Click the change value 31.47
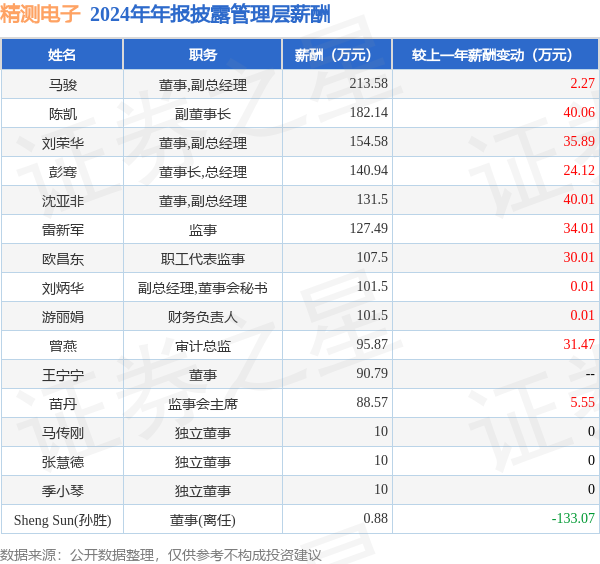This screenshot has width=600, height=564. click(579, 344)
